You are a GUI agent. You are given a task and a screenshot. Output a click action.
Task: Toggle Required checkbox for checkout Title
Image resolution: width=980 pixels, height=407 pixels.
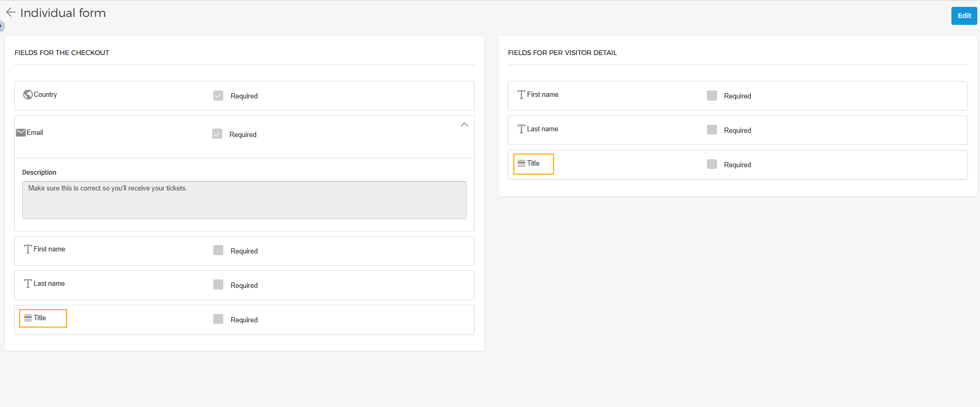(218, 319)
